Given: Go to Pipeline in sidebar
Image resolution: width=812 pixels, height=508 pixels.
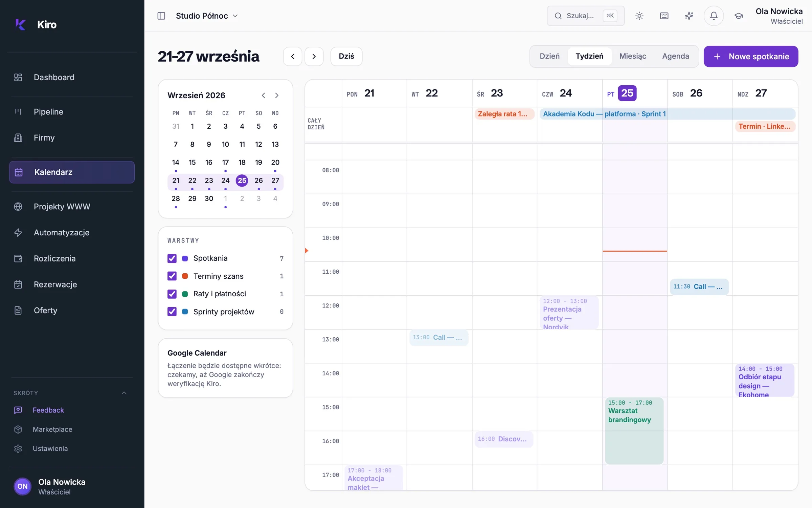Looking at the screenshot, I should [72, 112].
